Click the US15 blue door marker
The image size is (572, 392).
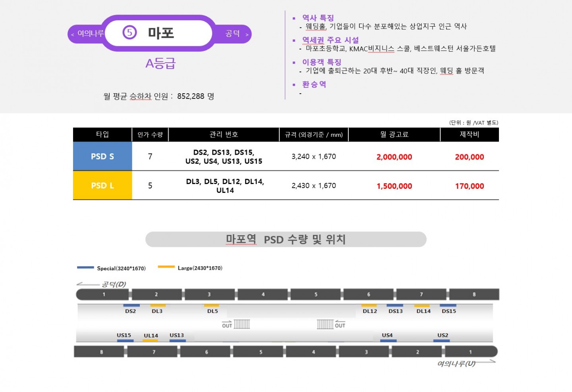coord(125,340)
